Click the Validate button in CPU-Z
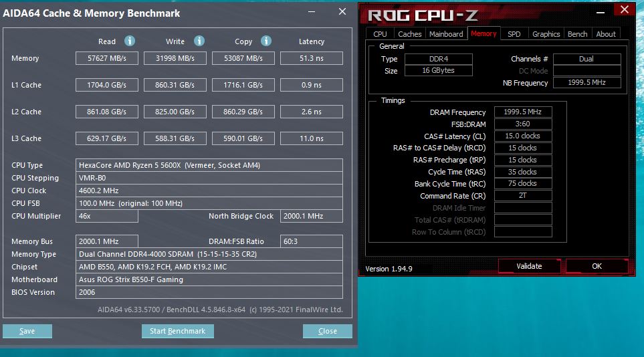 point(529,266)
